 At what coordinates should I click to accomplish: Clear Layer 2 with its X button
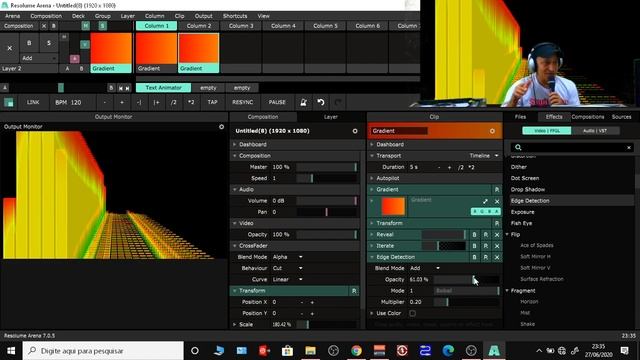pyautogui.click(x=9, y=48)
